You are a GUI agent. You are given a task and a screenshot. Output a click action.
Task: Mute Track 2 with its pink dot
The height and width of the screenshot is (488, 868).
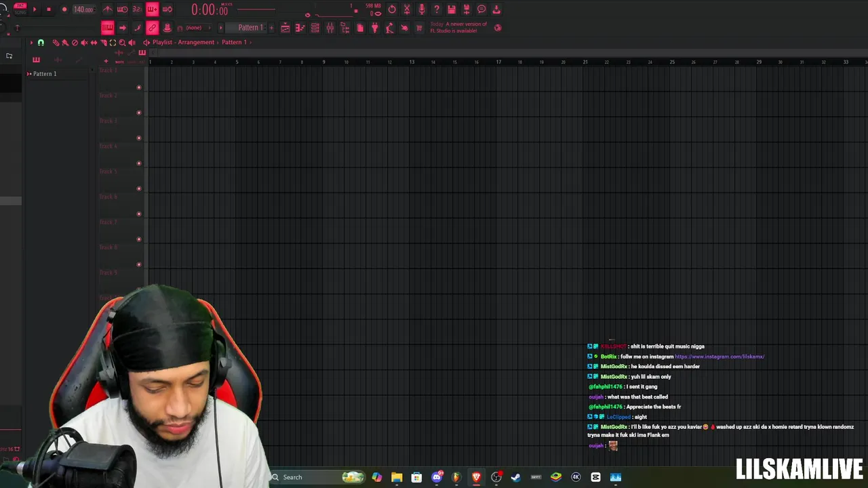click(x=139, y=113)
